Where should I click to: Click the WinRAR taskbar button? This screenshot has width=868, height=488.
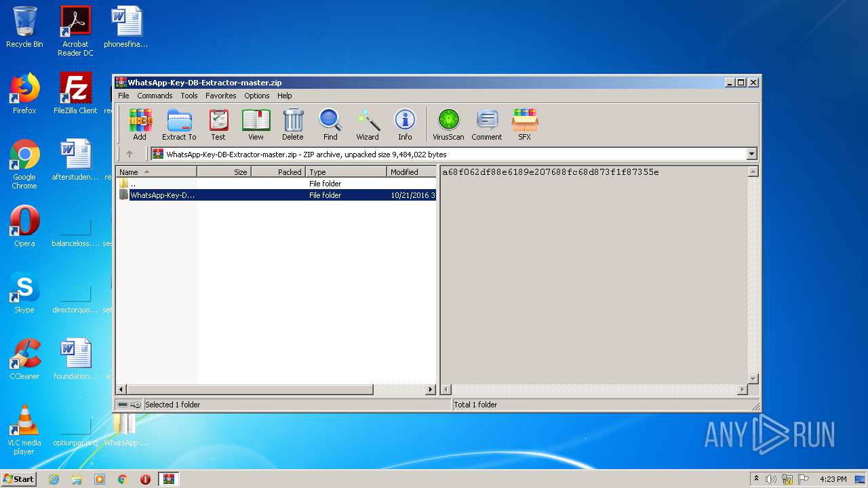[x=168, y=479]
